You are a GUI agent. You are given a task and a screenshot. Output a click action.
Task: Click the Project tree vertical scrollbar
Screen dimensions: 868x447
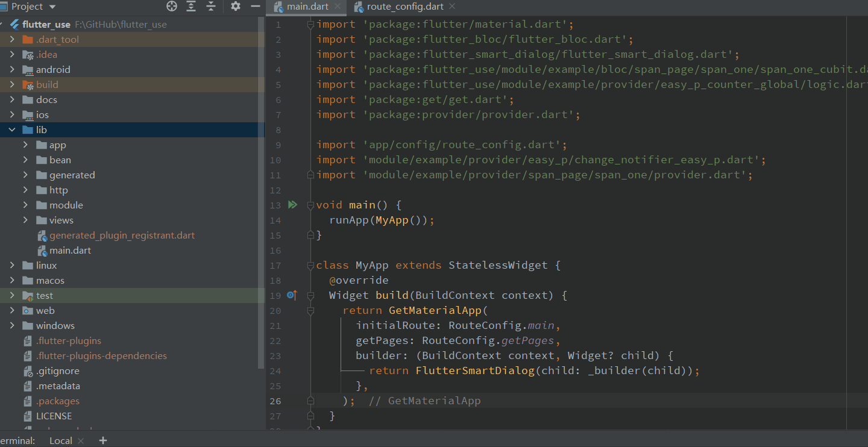[261, 193]
